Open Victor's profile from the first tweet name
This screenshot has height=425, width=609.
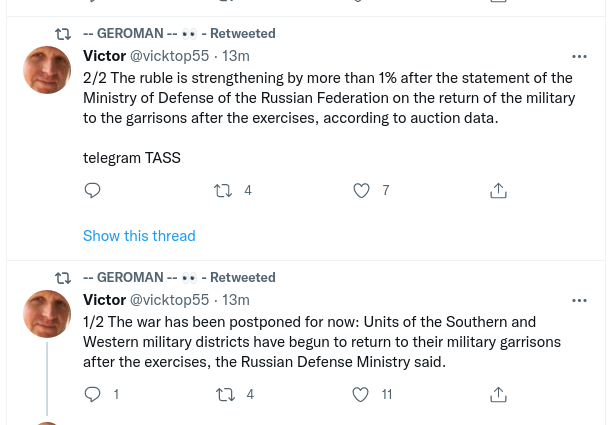pyautogui.click(x=104, y=56)
